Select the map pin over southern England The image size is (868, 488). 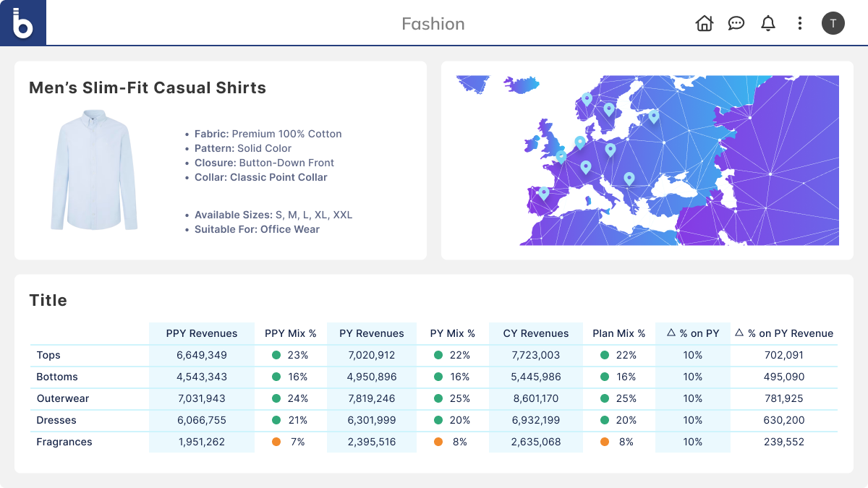coord(561,155)
